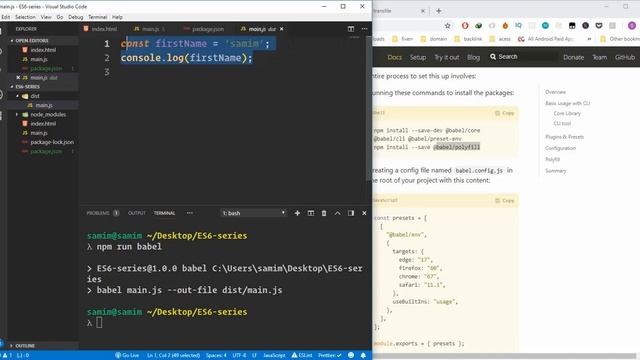Open the Debug menu
640x360 pixels.
[76, 17]
